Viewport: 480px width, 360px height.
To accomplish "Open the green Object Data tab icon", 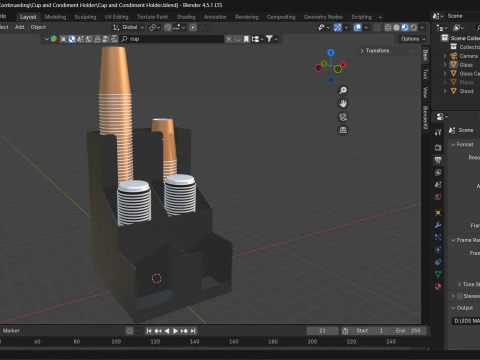I will coord(438,274).
